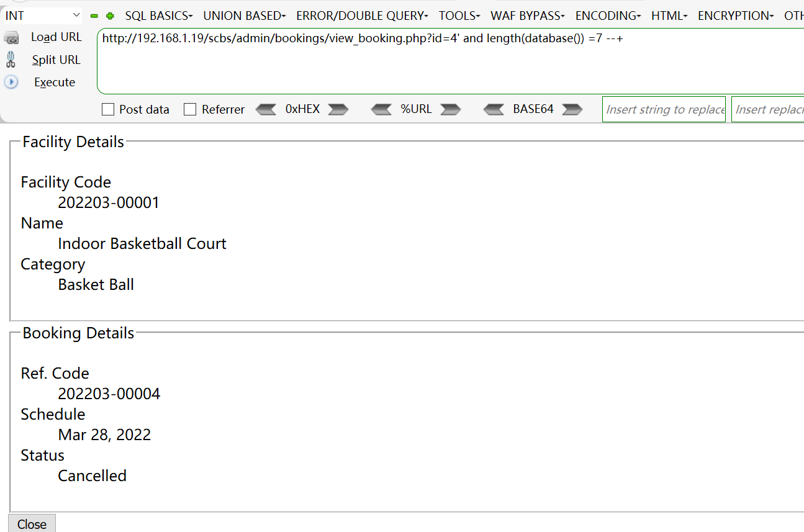Screen dimensions: 804x532
Task: Click the Close button at the bottom
Action: [32, 524]
